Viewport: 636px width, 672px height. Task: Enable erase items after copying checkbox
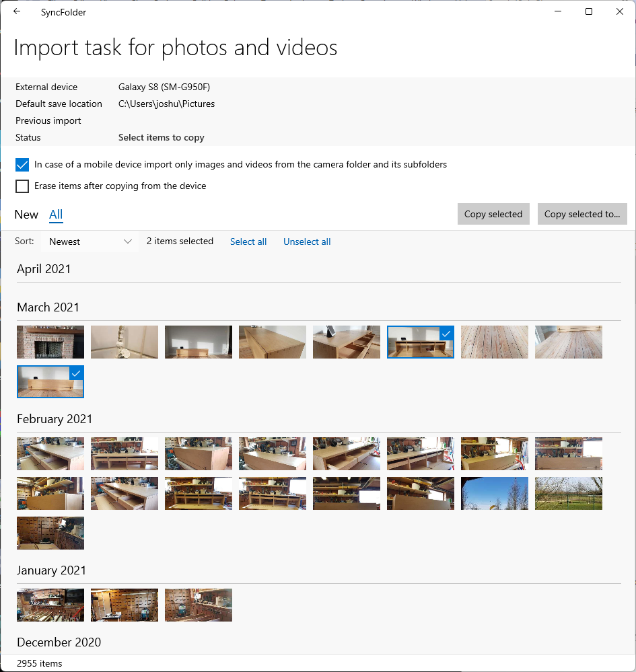(22, 186)
